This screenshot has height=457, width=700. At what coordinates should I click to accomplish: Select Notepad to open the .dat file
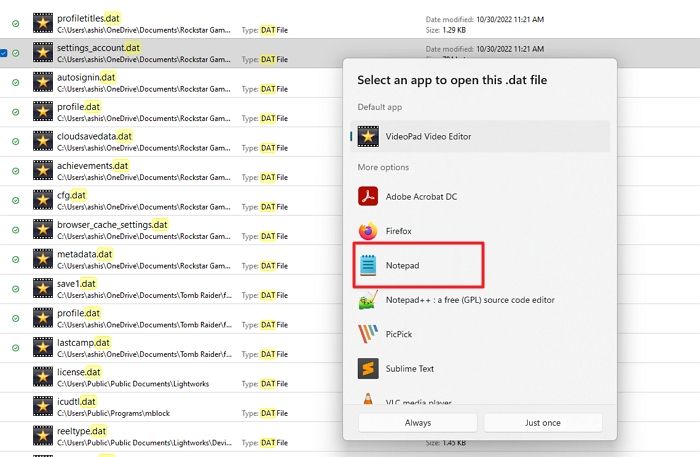(x=480, y=265)
